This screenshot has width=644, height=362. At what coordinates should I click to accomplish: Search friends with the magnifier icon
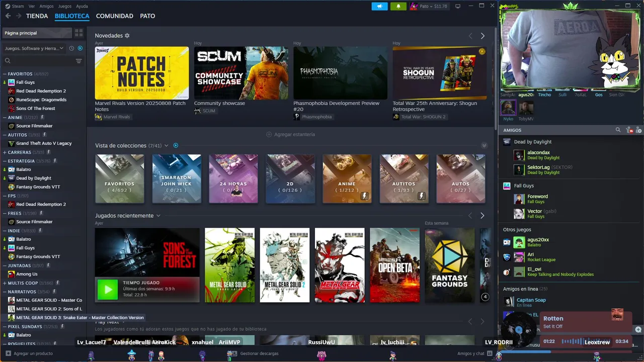click(x=618, y=130)
